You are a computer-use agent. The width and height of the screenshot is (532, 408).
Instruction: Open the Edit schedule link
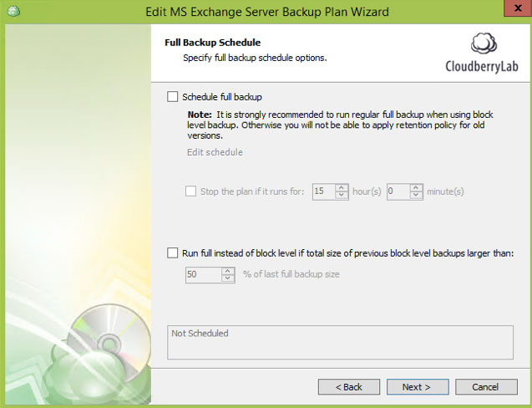[x=215, y=152]
